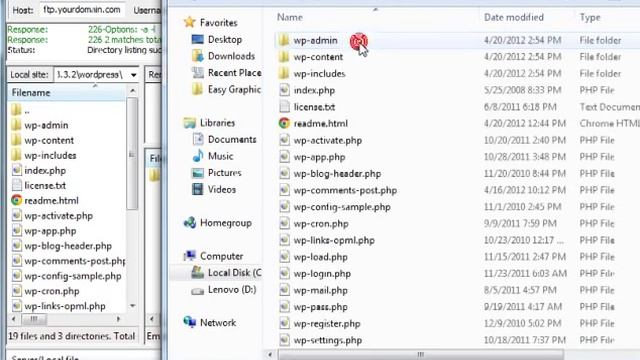Select wp-comments-post.php in FileZilla local list
The image size is (640, 360).
click(x=75, y=261)
